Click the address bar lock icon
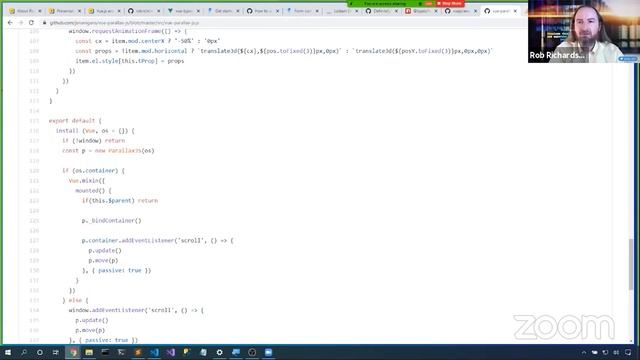This screenshot has height=360, width=640. click(44, 23)
